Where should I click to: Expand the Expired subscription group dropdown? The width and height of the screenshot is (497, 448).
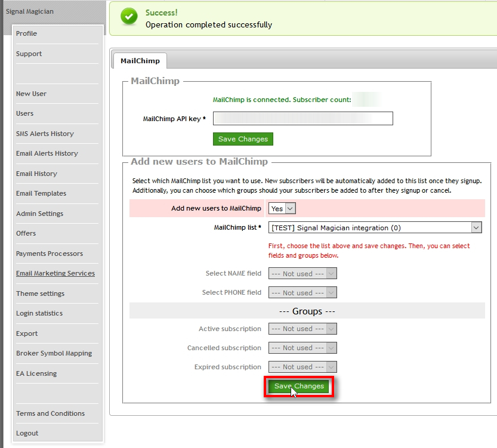pos(302,367)
